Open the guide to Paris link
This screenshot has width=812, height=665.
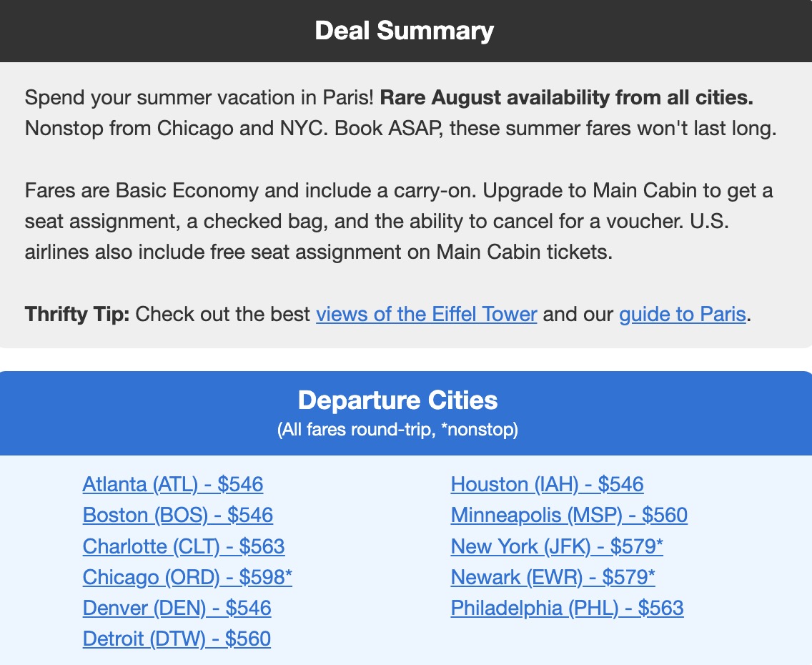683,314
